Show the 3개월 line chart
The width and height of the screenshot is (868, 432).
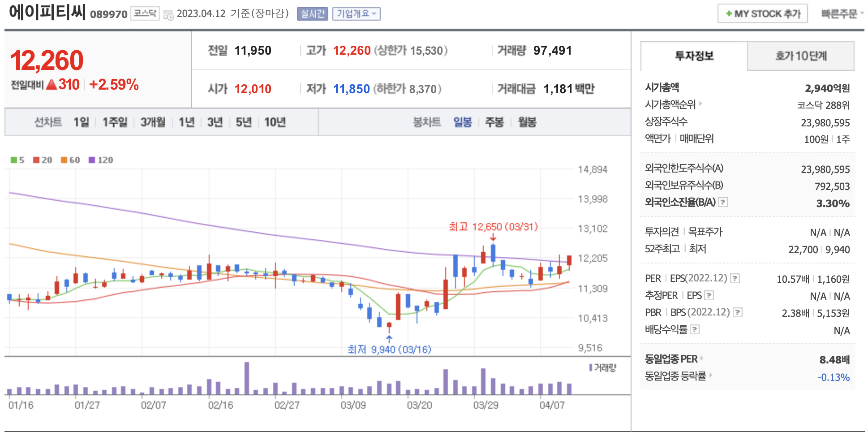point(153,122)
